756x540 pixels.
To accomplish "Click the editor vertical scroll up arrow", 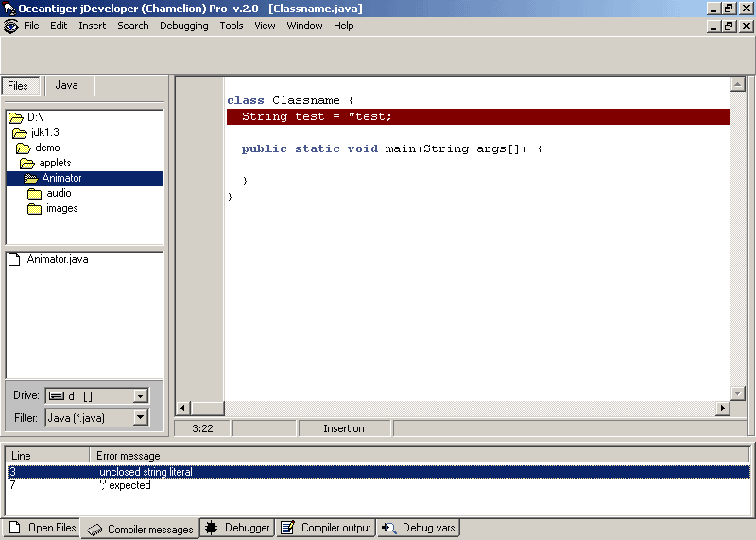I will [738, 84].
